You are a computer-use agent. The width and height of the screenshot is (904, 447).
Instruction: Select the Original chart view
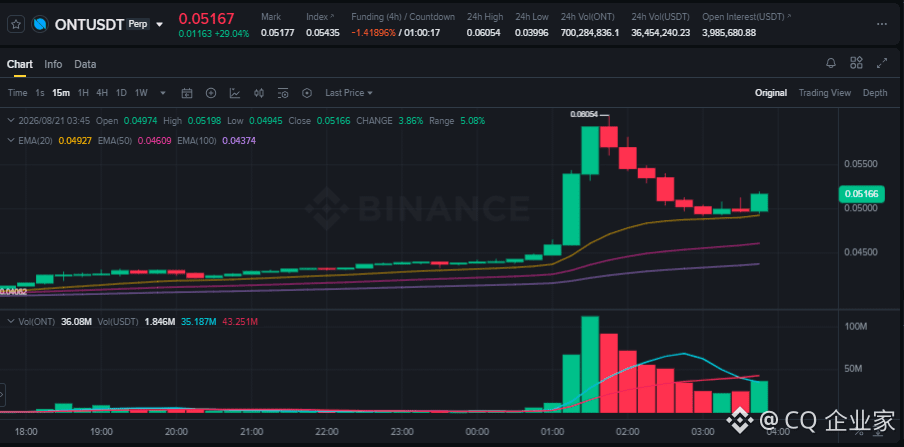[771, 93]
